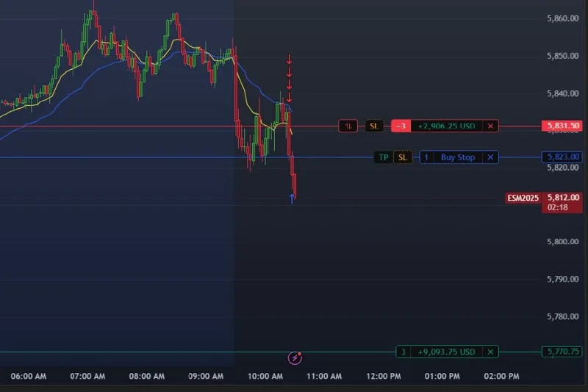Click the TP button on the Buy Stop order
The height and width of the screenshot is (392, 588).
coord(383,157)
